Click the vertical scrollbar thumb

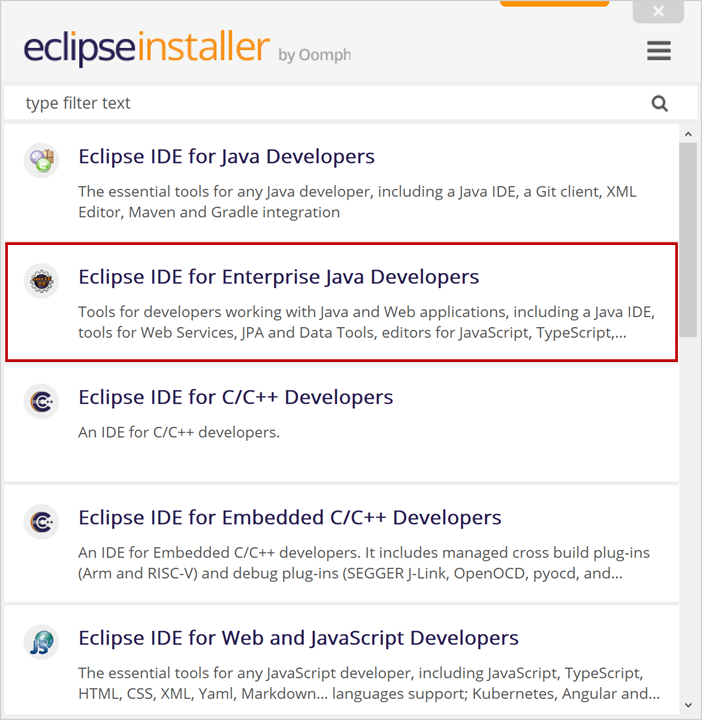coord(688,240)
